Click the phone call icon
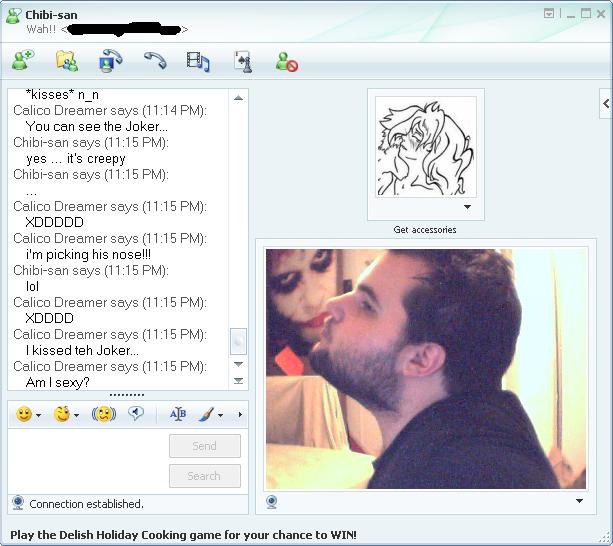This screenshot has width=613, height=546. tap(154, 62)
